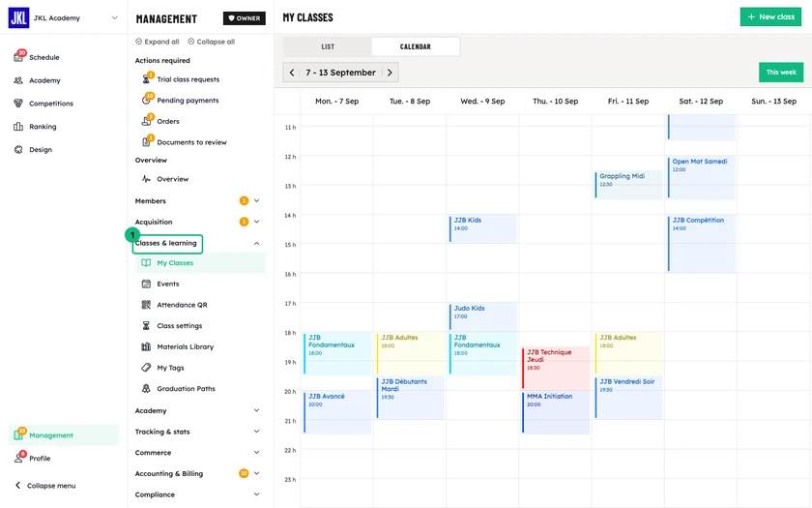Image resolution: width=812 pixels, height=508 pixels.
Task: Go to next week arrow
Action: click(x=390, y=73)
